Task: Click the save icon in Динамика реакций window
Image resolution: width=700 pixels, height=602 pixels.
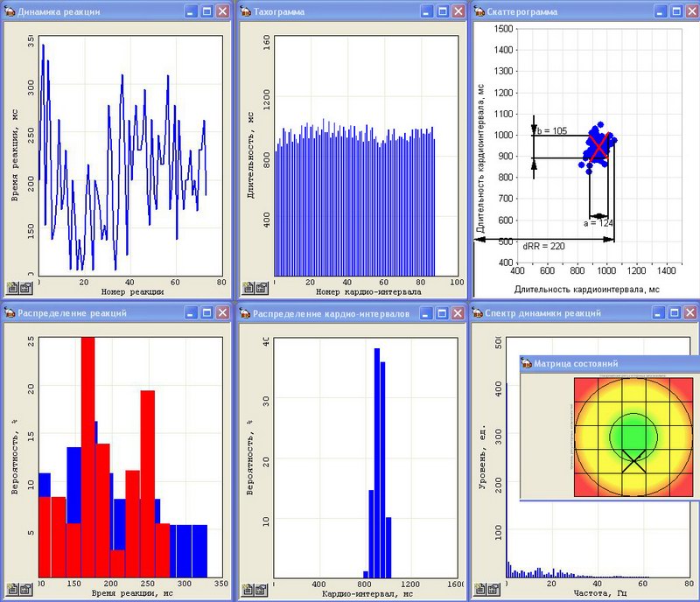Action: pos(25,287)
